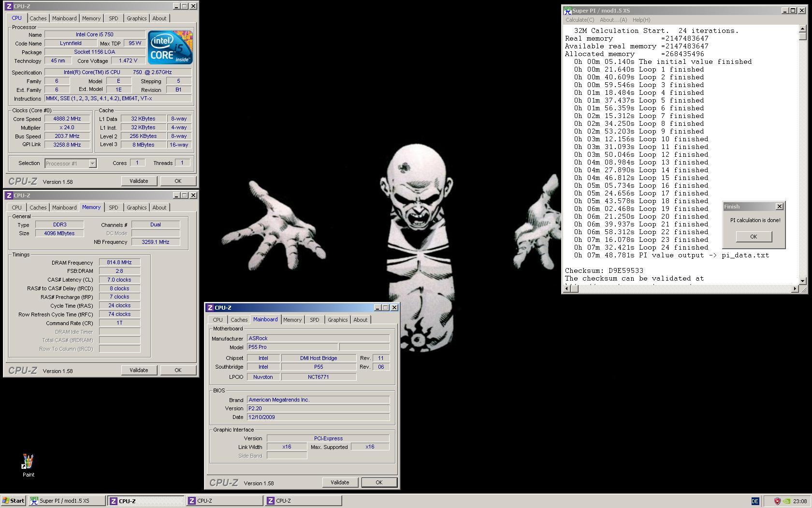Screen dimensions: 812x508
Task: Open the Calculate(C) menu in Super PI
Action: [x=580, y=20]
